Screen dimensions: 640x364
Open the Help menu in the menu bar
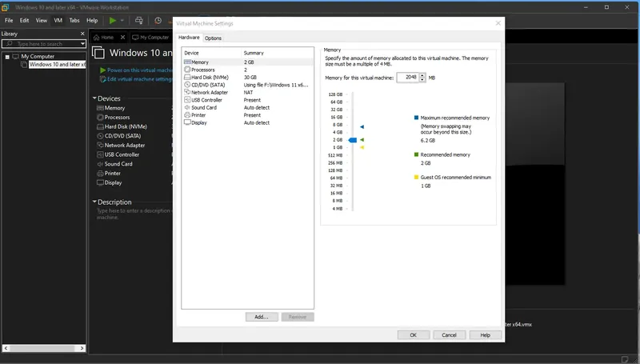pos(92,21)
